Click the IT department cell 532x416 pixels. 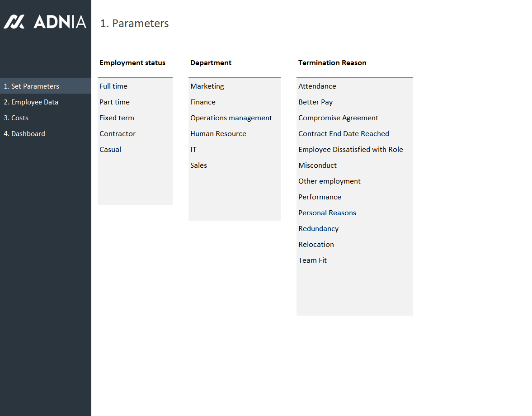[x=193, y=149]
